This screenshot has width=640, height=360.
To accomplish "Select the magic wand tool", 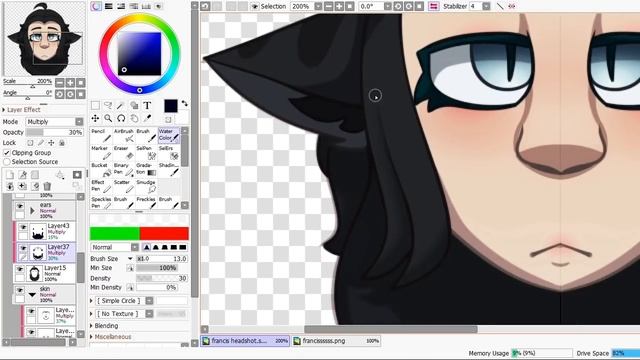I will [x=121, y=106].
